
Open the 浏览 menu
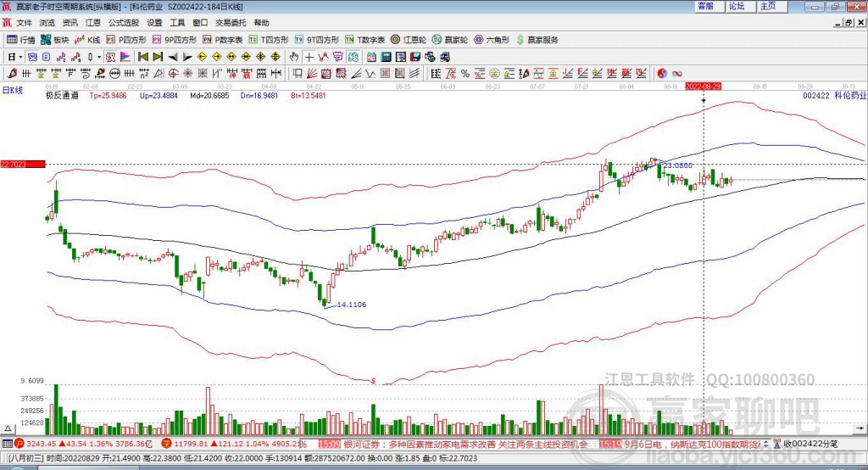click(x=47, y=23)
